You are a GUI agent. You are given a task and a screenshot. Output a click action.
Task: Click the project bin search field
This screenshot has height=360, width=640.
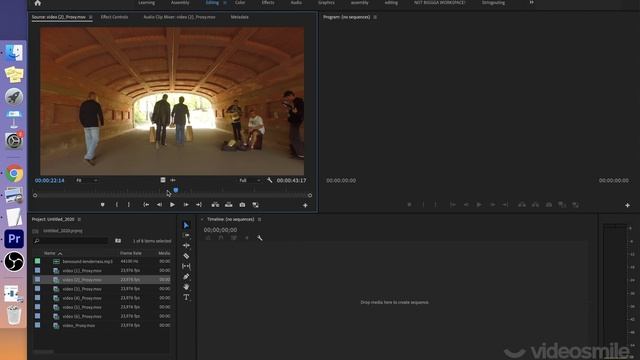tap(71, 241)
